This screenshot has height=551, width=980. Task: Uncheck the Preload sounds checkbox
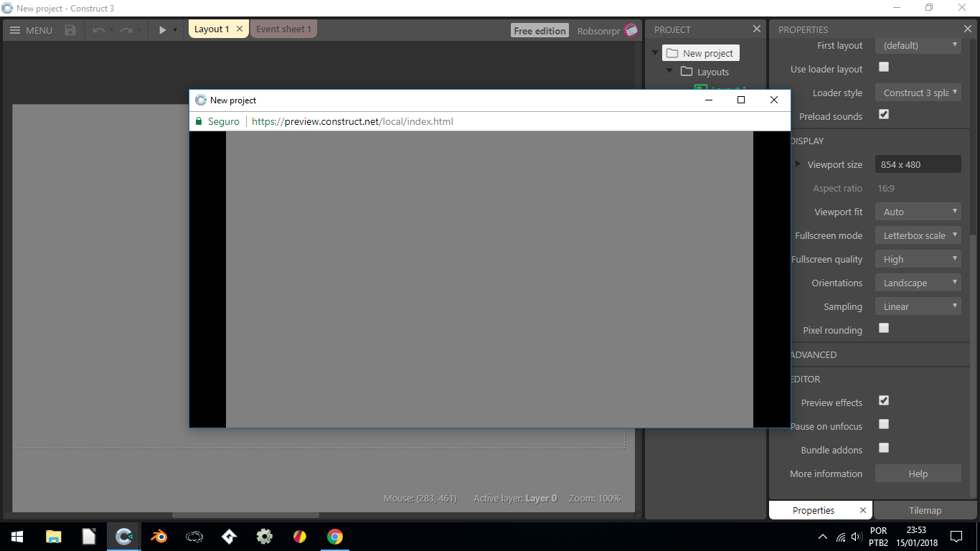point(883,113)
